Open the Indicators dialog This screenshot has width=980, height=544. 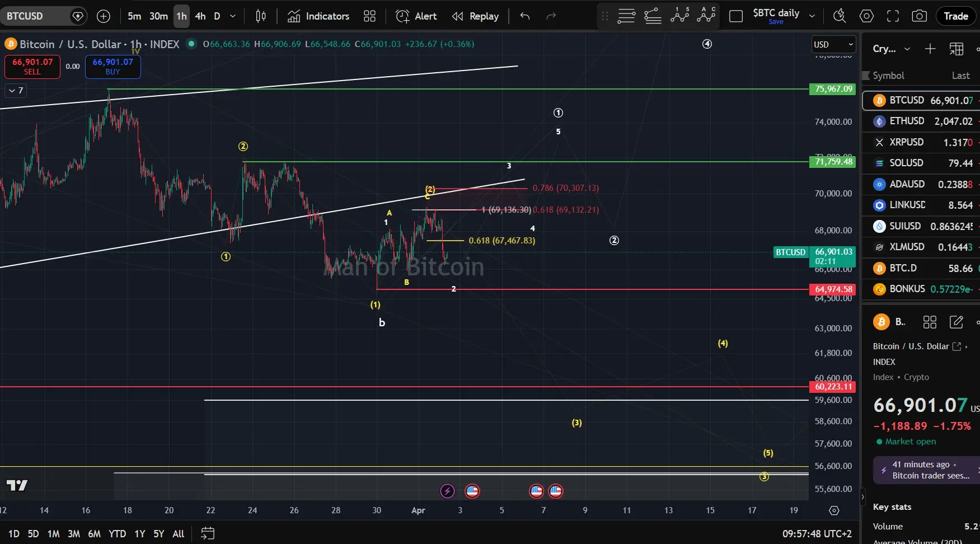318,16
